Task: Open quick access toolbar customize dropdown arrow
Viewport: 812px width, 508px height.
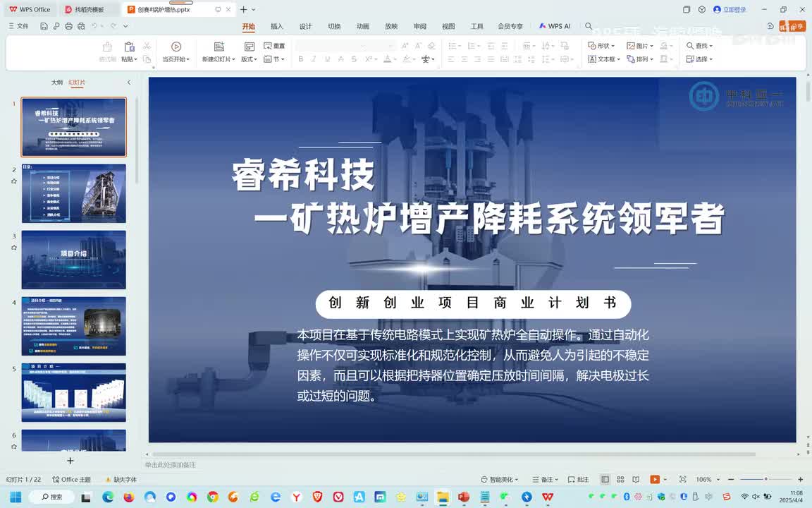Action: click(x=125, y=26)
